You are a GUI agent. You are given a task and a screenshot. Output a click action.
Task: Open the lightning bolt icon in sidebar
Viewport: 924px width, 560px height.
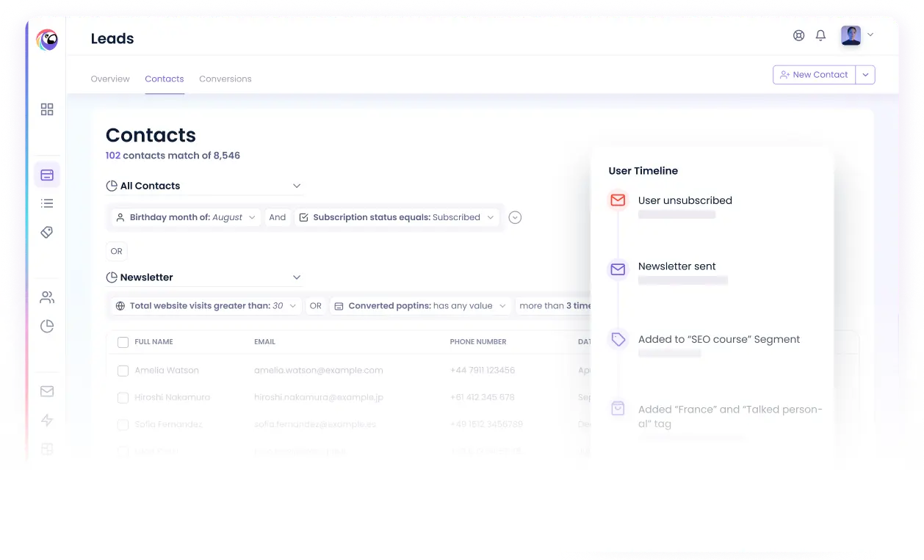click(x=47, y=420)
